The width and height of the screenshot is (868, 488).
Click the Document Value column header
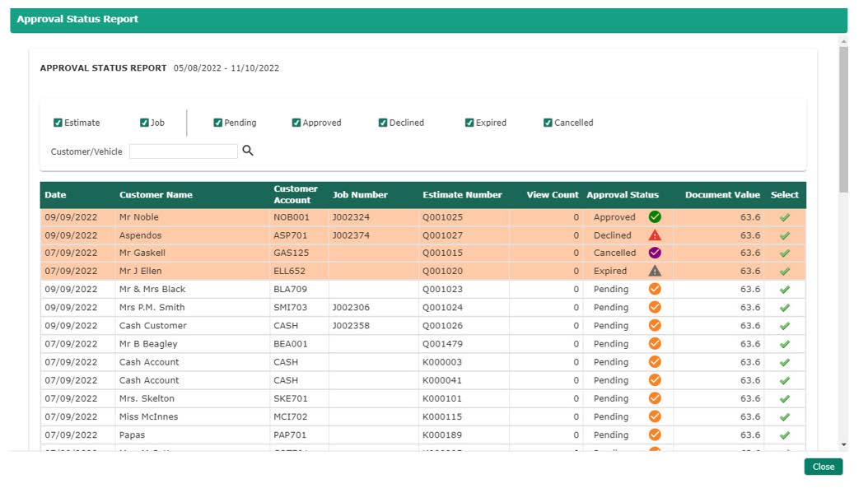coord(721,195)
